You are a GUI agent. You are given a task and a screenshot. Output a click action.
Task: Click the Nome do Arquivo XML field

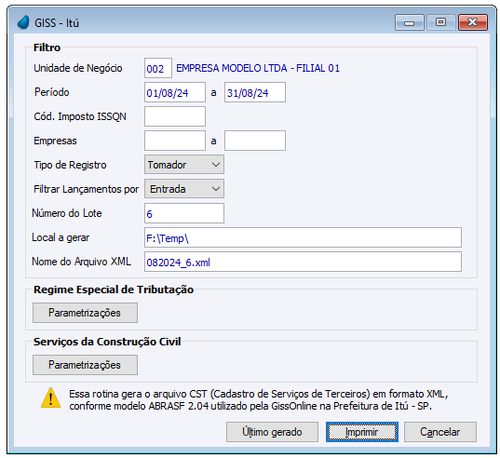pyautogui.click(x=303, y=262)
